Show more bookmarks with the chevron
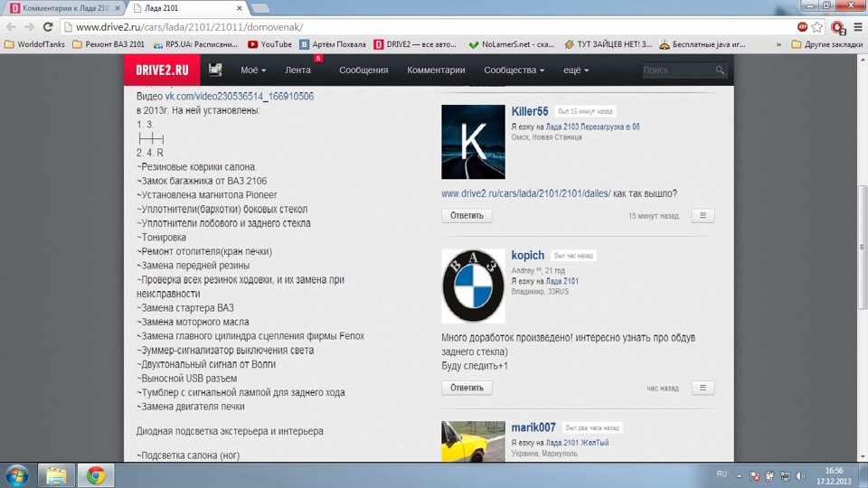 (778, 44)
